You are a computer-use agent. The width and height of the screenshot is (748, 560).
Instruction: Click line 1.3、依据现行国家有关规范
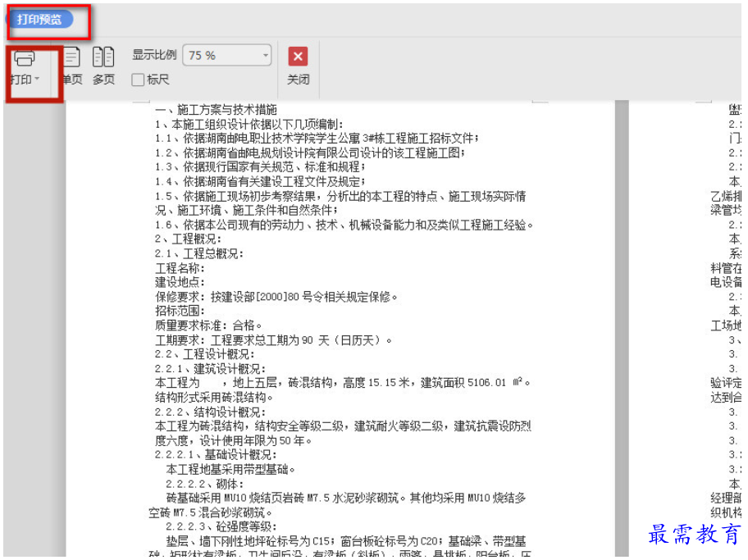(x=260, y=167)
